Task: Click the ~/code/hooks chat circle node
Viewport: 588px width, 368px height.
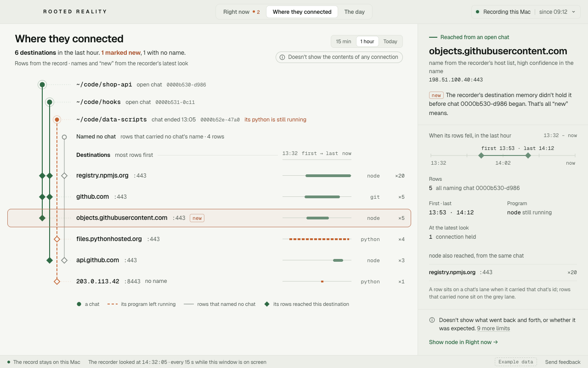Action: [x=50, y=102]
